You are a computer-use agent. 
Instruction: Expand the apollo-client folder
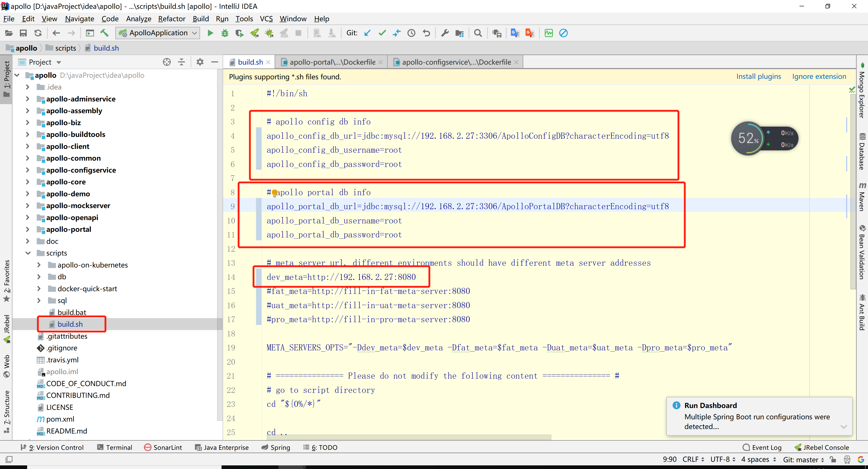[x=28, y=146]
